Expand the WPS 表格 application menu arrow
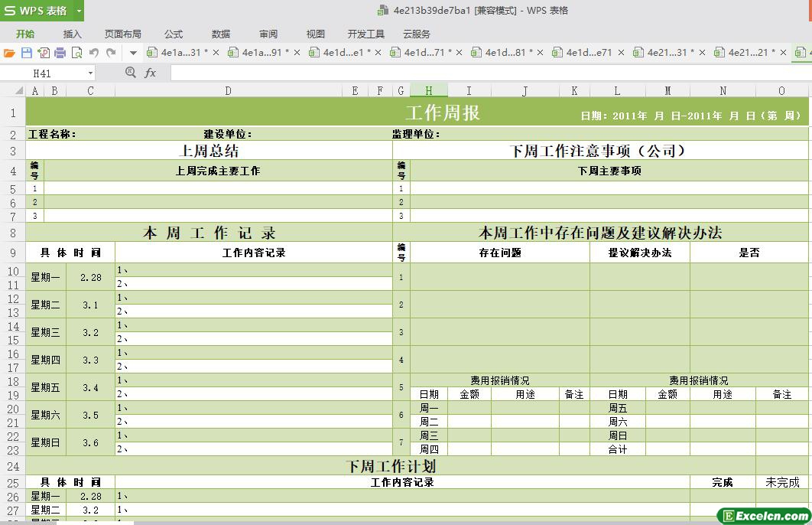The width and height of the screenshot is (812, 525). 79,11
